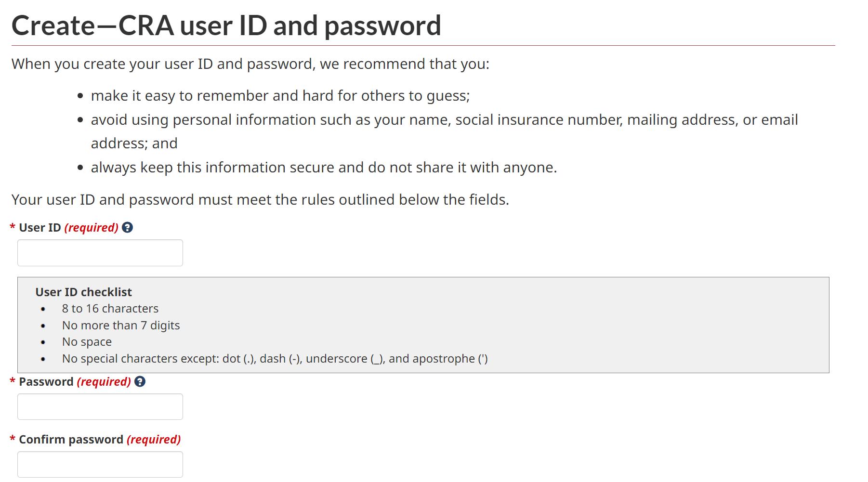Focus the User ID input field
Viewport: 868px width, 482px height.
pyautogui.click(x=100, y=253)
